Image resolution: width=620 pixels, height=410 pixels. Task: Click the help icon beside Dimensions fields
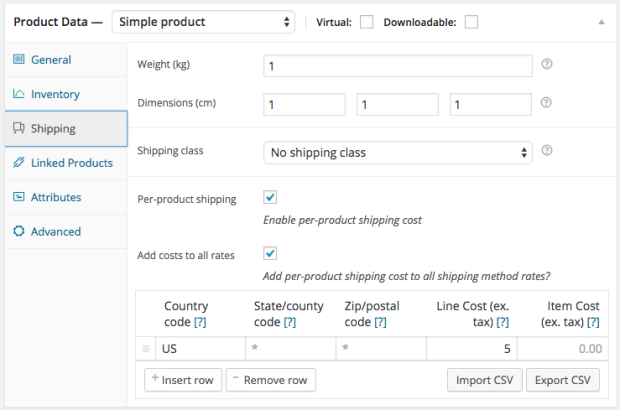[547, 103]
